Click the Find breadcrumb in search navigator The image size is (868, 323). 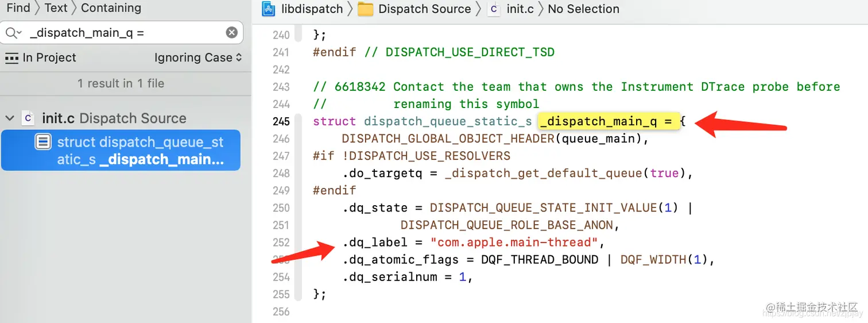pyautogui.click(x=18, y=8)
